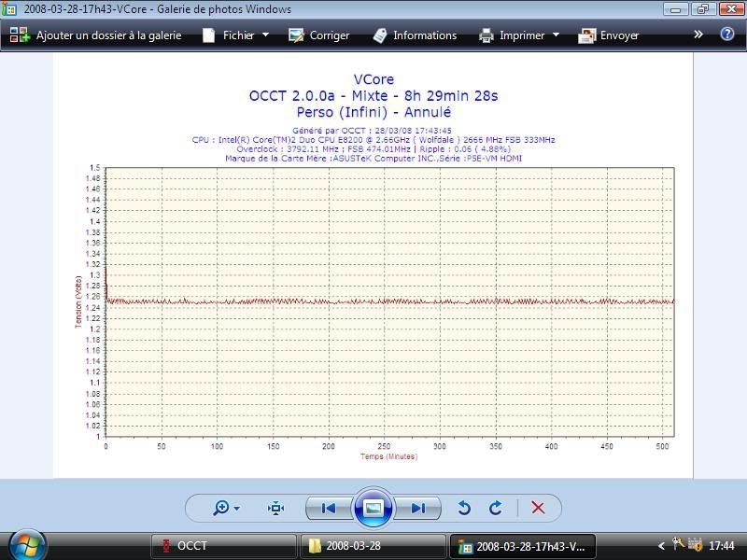Open the Windows Start menu orb
The width and height of the screenshot is (747, 560).
coord(27,545)
